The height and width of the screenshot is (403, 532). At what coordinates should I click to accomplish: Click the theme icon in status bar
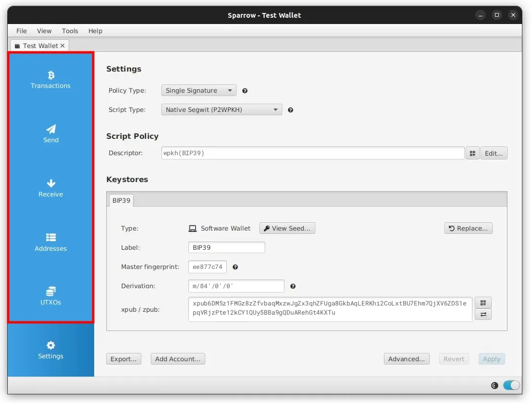(495, 385)
